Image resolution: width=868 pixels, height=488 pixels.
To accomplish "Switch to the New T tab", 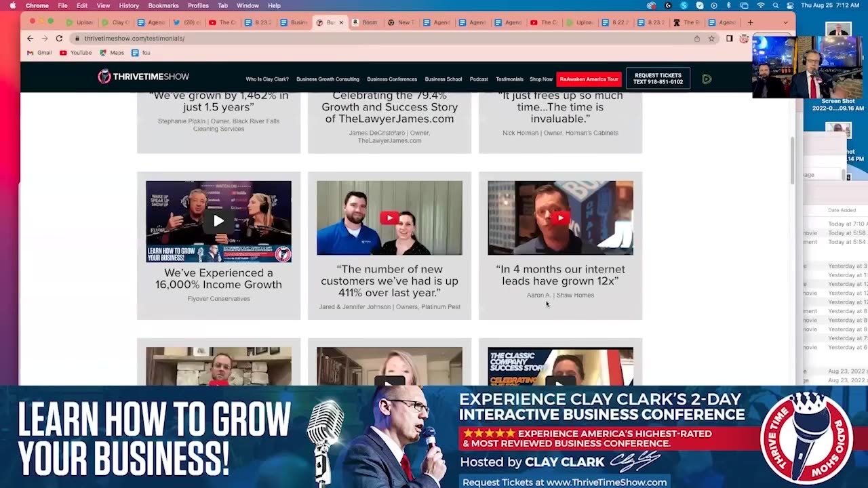I will point(400,22).
